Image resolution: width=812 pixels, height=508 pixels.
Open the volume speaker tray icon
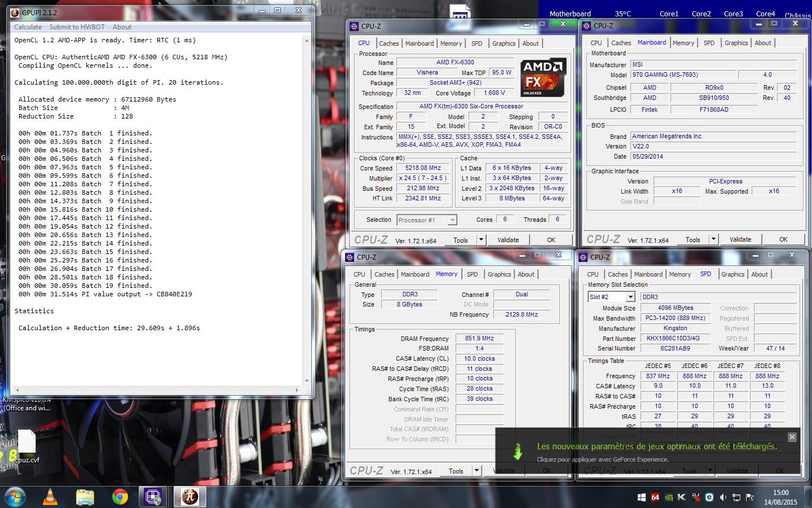[x=723, y=497]
